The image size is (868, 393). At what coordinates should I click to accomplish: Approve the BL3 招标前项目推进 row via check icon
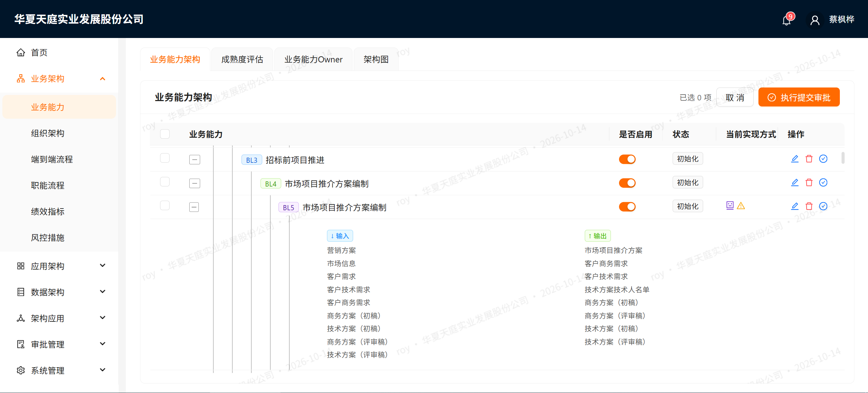pos(823,159)
